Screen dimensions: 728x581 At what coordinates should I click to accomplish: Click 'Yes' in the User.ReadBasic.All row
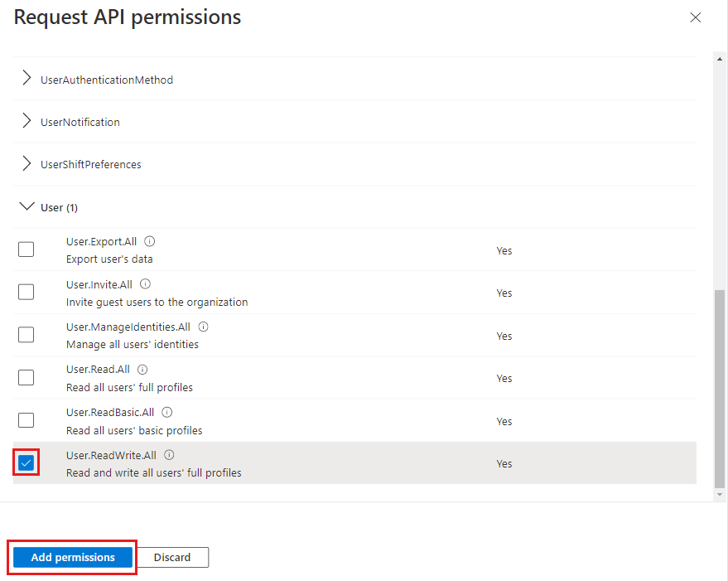[x=504, y=422]
